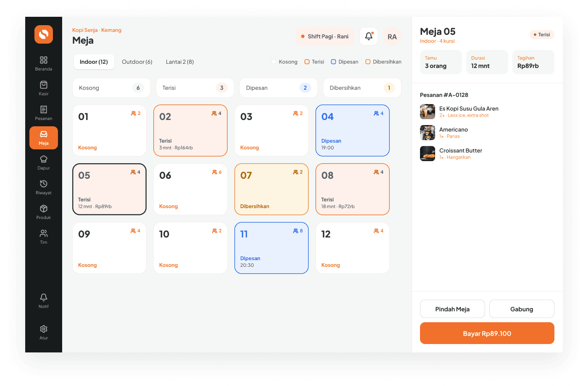588x386 pixels.
Task: Toggle the Dipesan legend filter
Action: [x=344, y=62]
